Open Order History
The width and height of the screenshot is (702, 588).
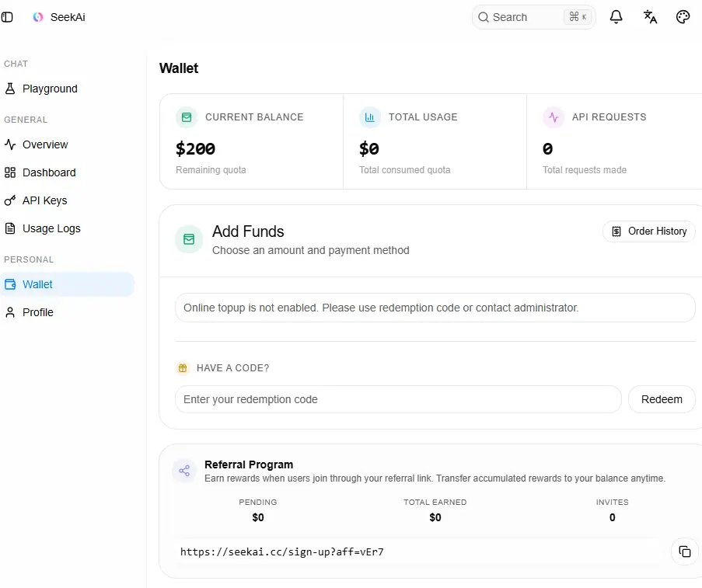click(648, 231)
